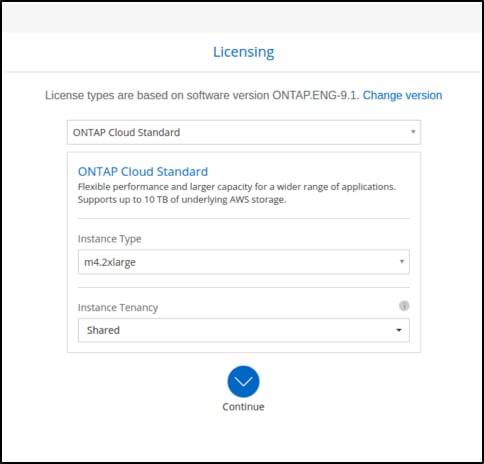This screenshot has height=464, width=484.
Task: Click the Continue text label
Action: 243,407
